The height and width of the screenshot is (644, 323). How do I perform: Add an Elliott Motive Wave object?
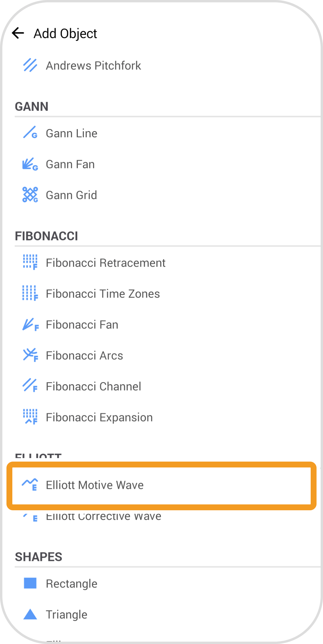point(95,485)
